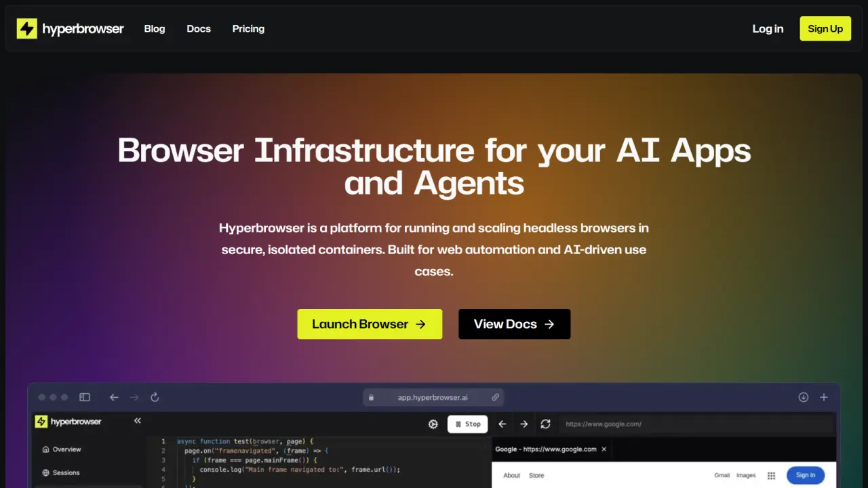
Task: Click the back arrow in preview window titlebar
Action: [x=114, y=397]
